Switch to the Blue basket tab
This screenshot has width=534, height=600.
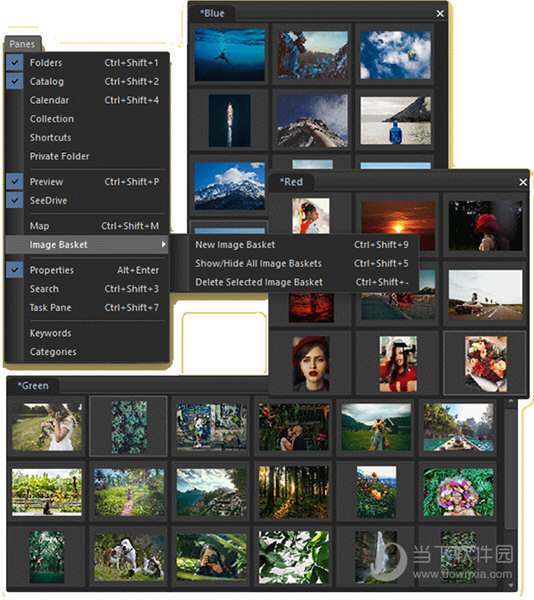coord(212,13)
